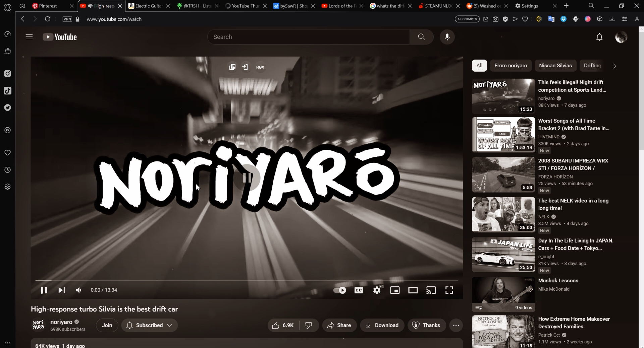Switch to the Electric Guitar tab

149,6
